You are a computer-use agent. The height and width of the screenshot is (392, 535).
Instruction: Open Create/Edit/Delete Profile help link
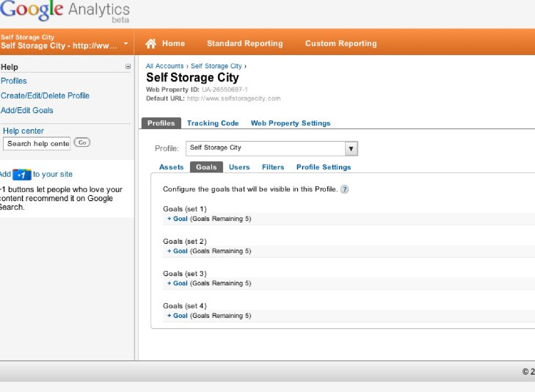click(45, 96)
